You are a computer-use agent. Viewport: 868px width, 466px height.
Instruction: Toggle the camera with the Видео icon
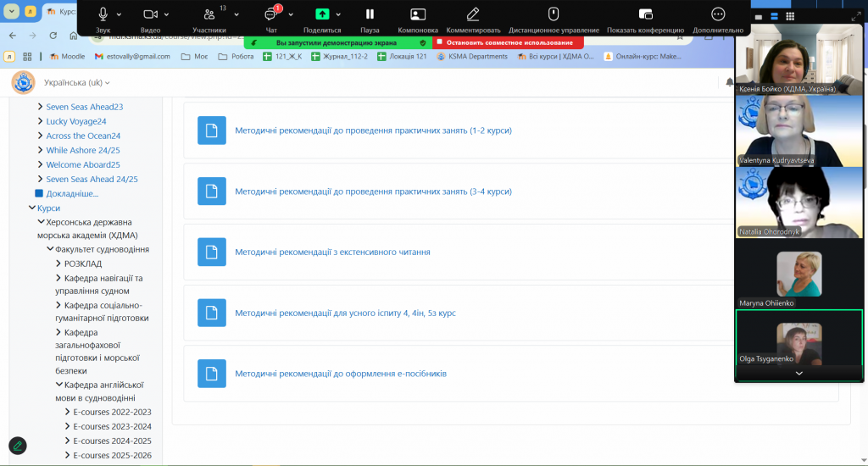click(x=150, y=14)
